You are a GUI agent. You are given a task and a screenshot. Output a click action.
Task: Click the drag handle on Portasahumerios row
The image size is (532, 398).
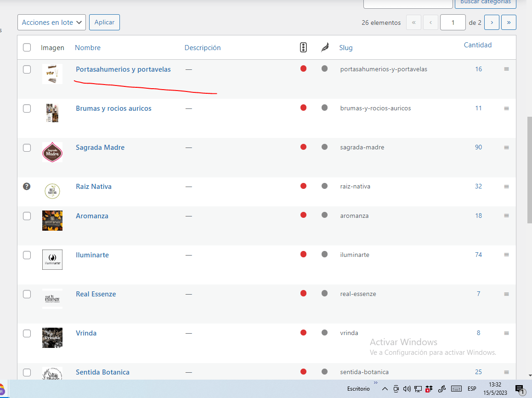[x=507, y=69]
